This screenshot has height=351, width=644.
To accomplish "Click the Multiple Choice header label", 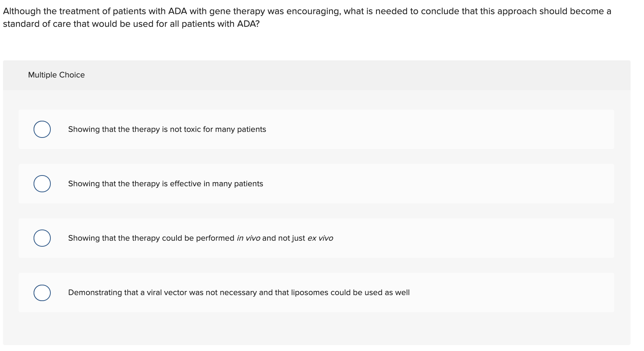I will pyautogui.click(x=56, y=75).
